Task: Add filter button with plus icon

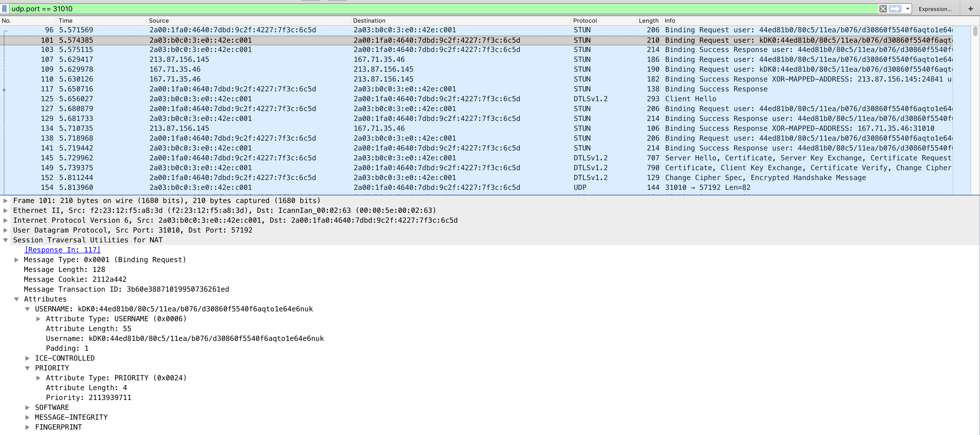Action: pyautogui.click(x=970, y=9)
